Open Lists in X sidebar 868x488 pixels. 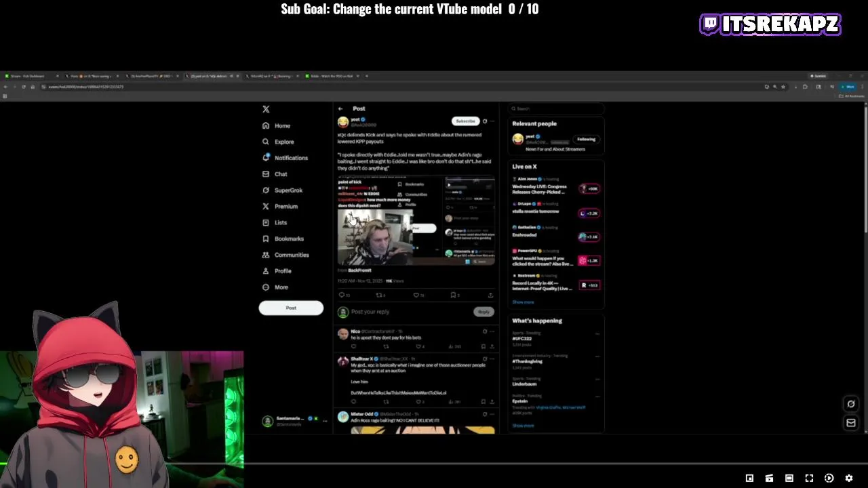[x=275, y=222]
